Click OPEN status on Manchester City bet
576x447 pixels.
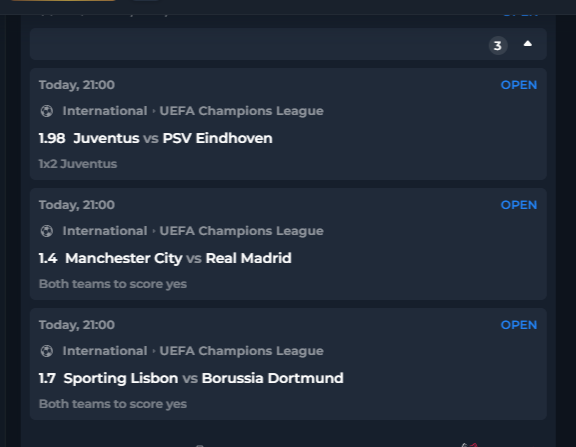(519, 205)
